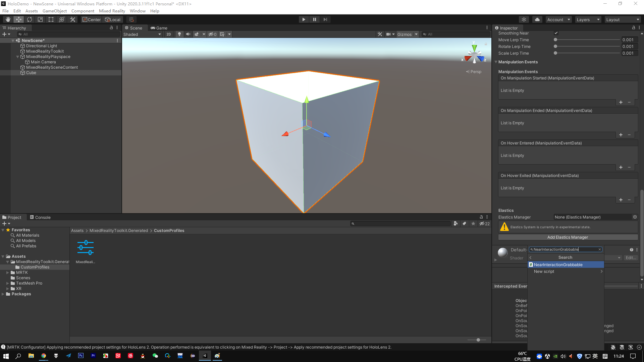Uncheck the Smoothing Near checkbox
This screenshot has width=644, height=362.
556,33
